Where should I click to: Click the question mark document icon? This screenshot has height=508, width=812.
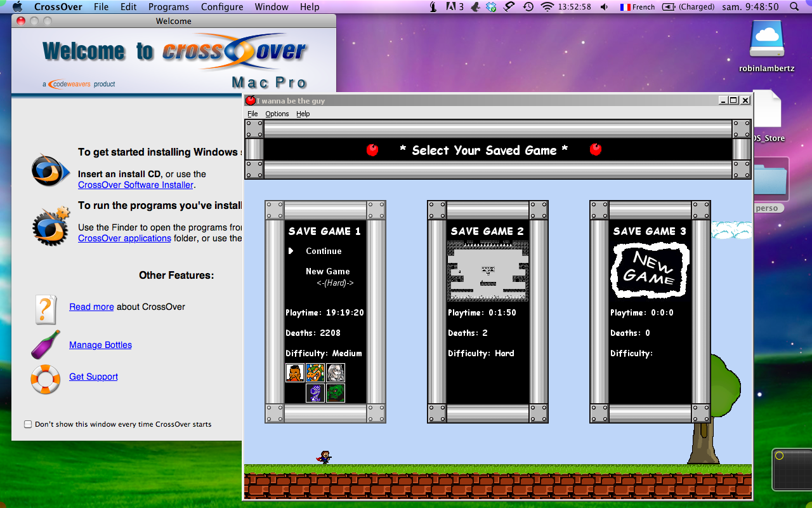click(46, 309)
